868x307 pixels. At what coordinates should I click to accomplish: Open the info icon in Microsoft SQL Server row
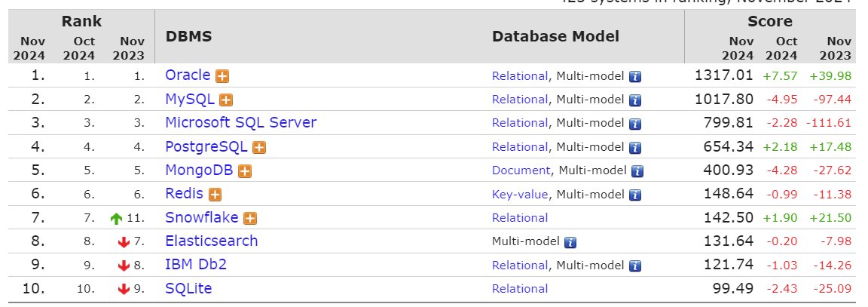point(635,124)
